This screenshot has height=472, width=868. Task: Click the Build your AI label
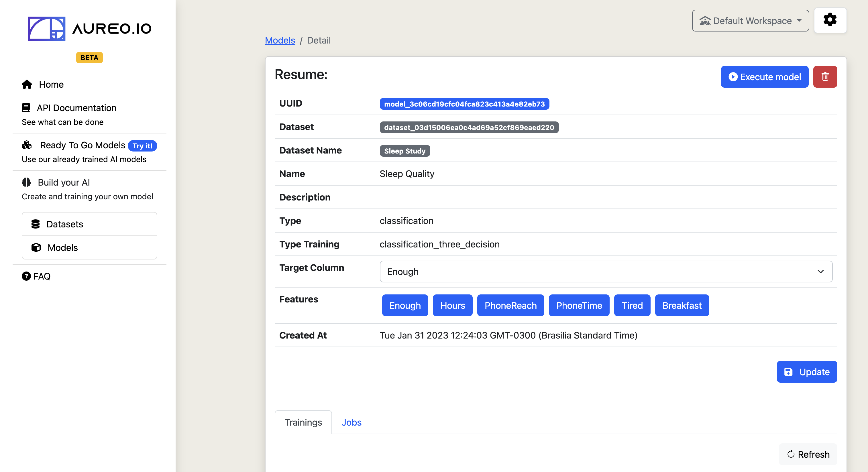pyautogui.click(x=64, y=182)
